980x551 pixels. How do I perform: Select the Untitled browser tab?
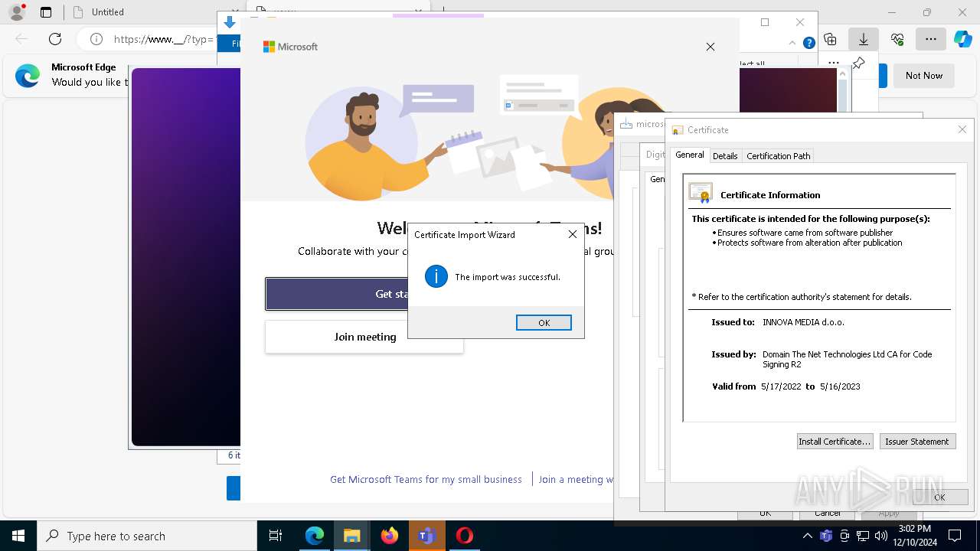point(107,12)
